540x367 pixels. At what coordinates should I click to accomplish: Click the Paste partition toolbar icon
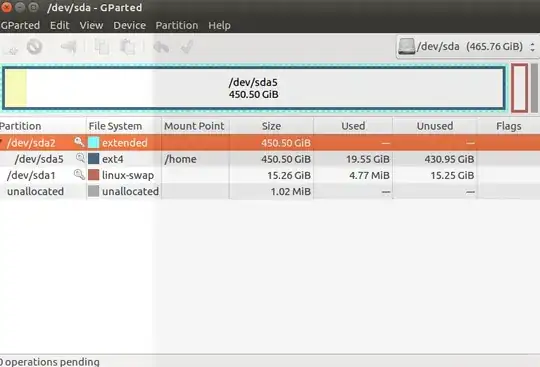(128, 47)
